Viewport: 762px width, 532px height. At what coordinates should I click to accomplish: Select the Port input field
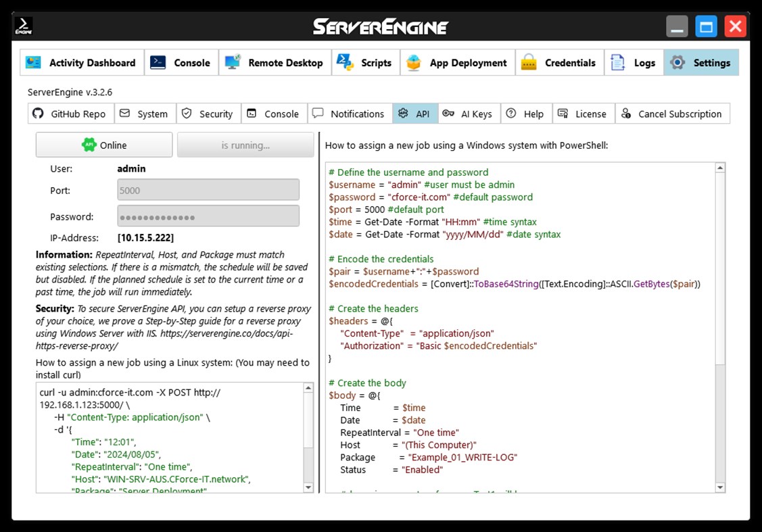pyautogui.click(x=208, y=189)
